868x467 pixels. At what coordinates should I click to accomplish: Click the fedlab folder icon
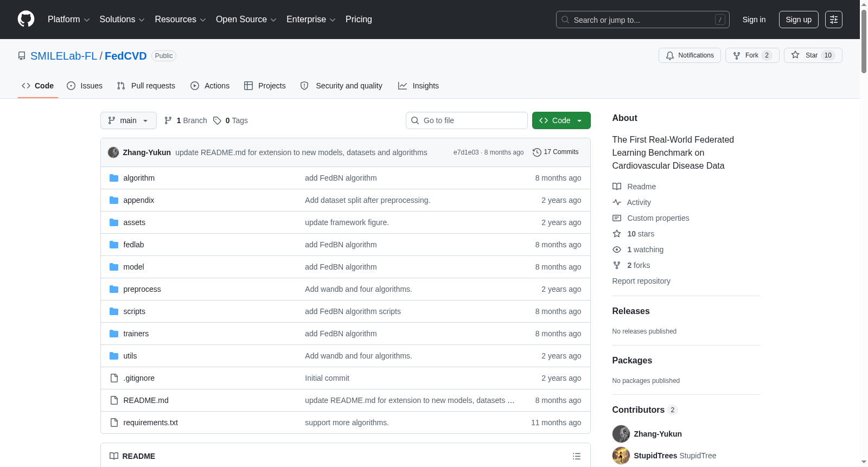(x=114, y=245)
